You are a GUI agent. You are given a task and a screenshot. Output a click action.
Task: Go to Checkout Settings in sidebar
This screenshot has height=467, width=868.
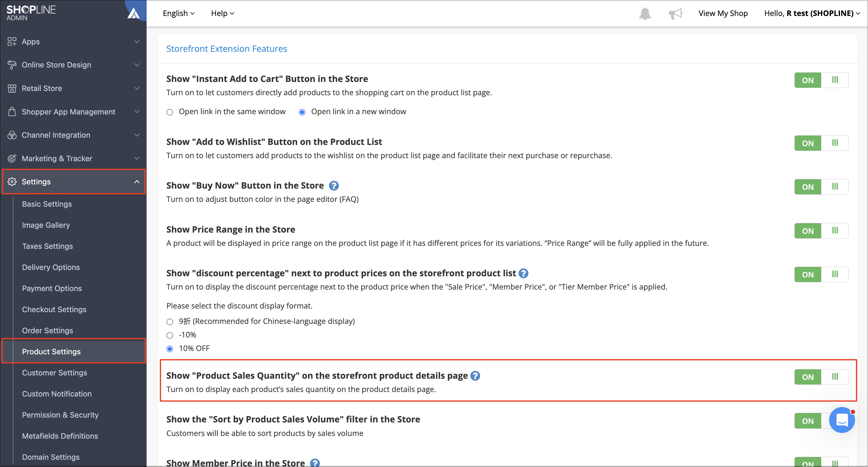54,309
